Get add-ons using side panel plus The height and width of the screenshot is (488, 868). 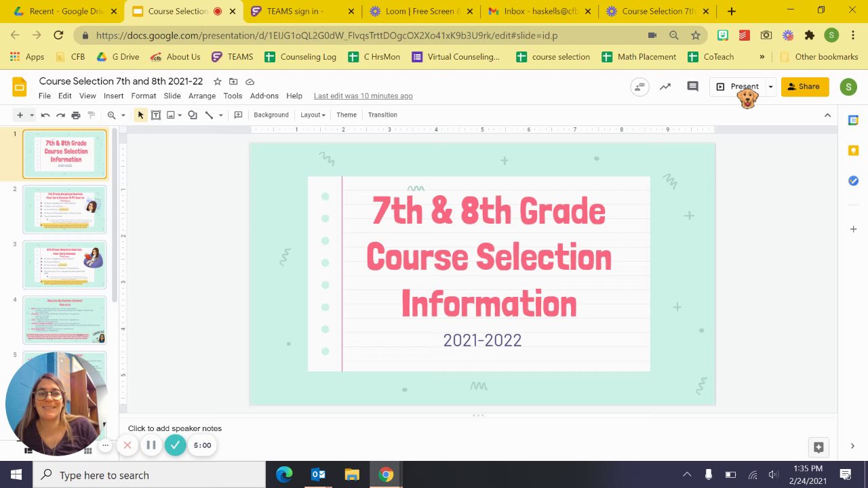[x=853, y=229]
